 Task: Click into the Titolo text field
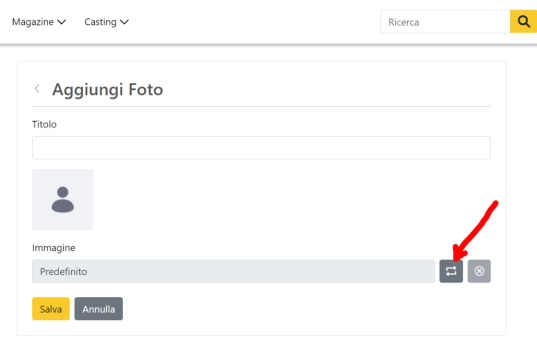click(261, 148)
